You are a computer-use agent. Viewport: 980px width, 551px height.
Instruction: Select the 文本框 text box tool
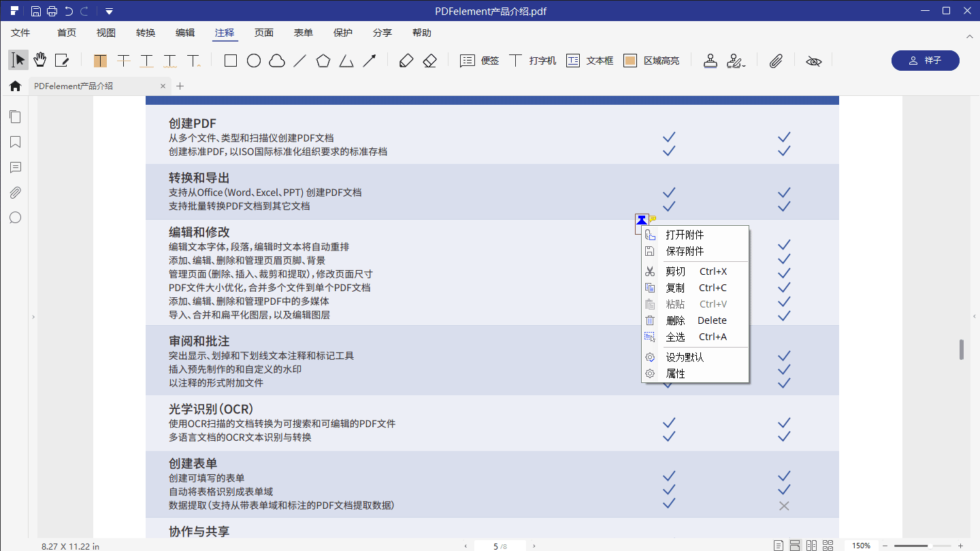[x=590, y=61]
